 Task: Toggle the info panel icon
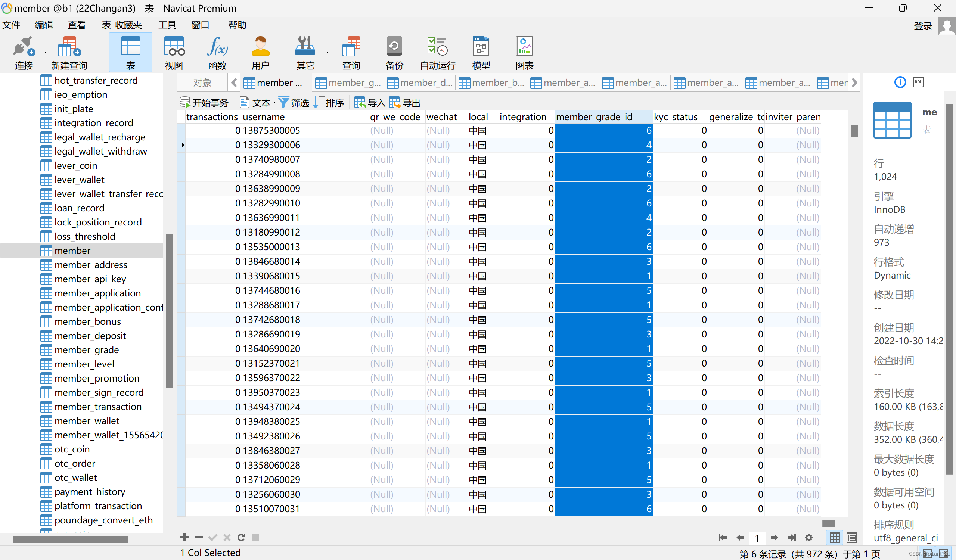tap(900, 82)
